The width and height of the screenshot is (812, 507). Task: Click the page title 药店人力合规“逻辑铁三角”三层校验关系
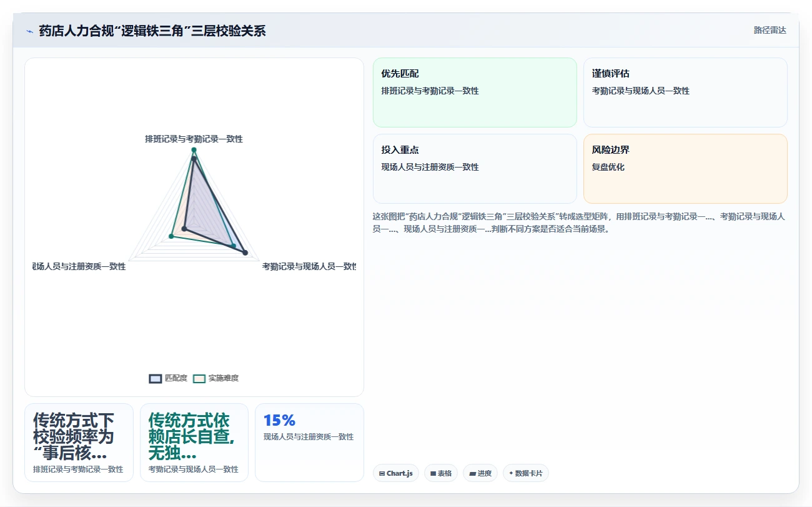[152, 31]
